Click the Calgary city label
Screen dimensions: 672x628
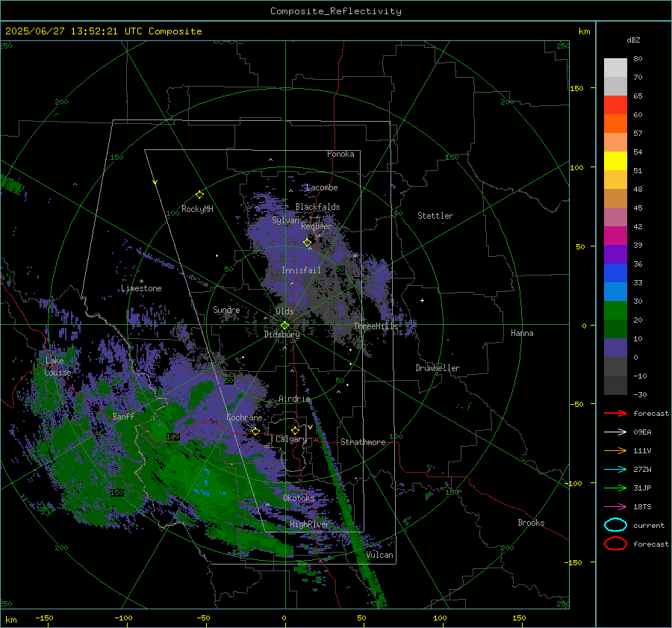291,439
